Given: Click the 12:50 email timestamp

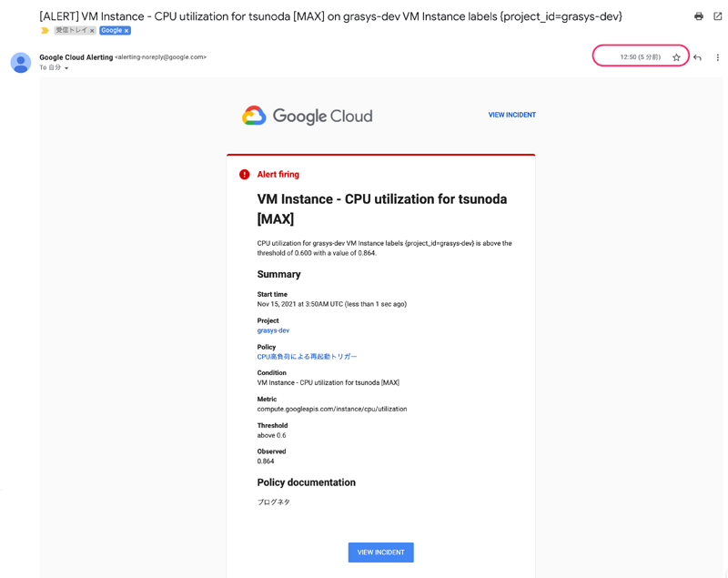Looking at the screenshot, I should click(x=640, y=57).
